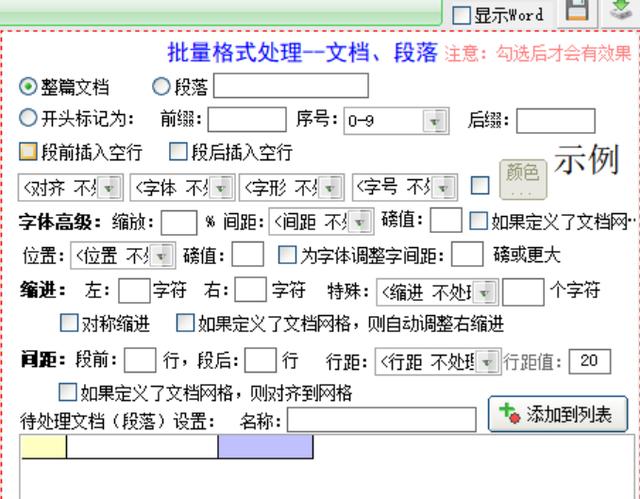Click the input field next to 段落

point(291,86)
